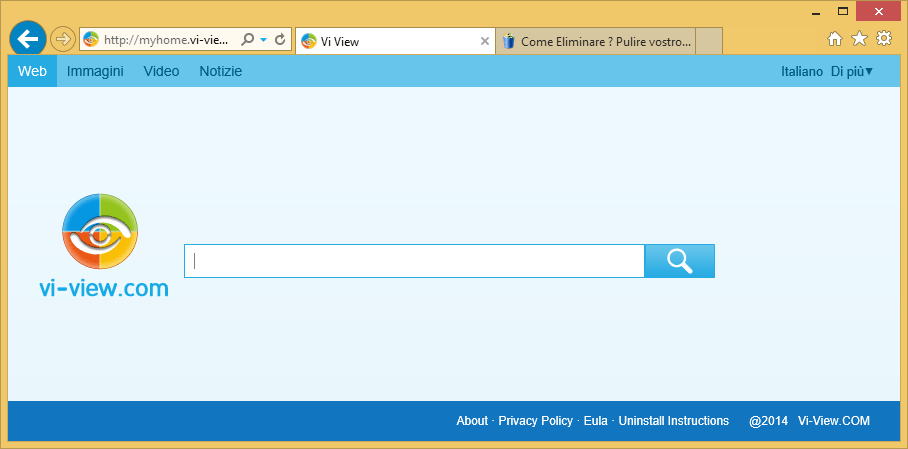908x449 pixels.
Task: Click the blue magnifier search button
Action: pyautogui.click(x=679, y=261)
